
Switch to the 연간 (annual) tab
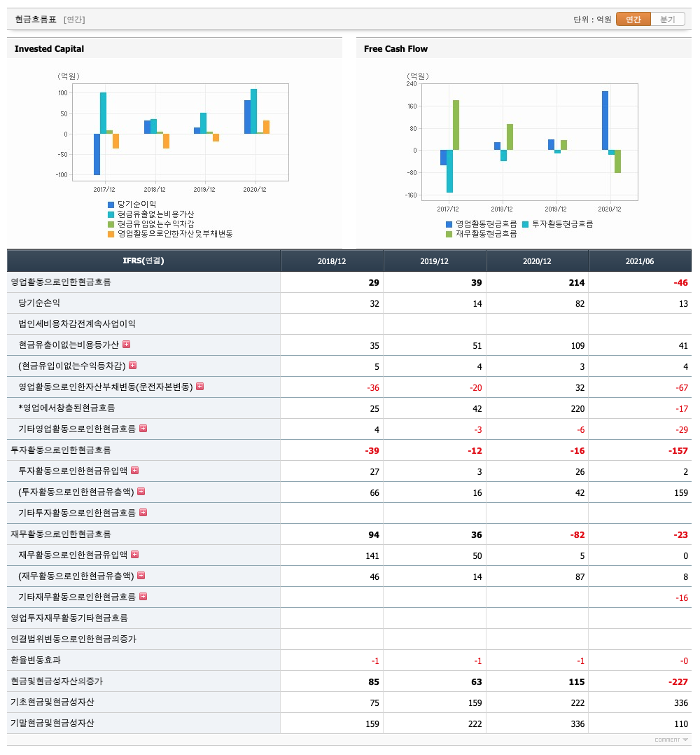coord(633,20)
